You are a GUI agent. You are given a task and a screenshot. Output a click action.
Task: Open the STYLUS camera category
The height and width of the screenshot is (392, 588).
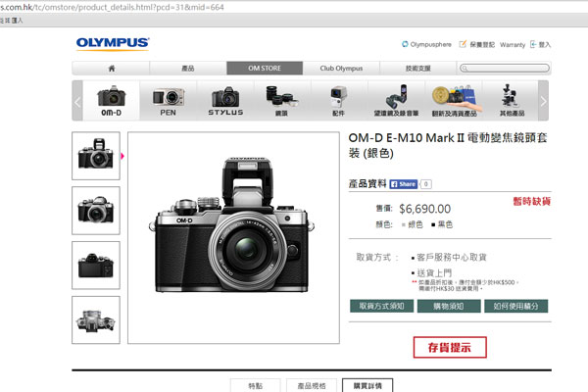click(x=225, y=101)
